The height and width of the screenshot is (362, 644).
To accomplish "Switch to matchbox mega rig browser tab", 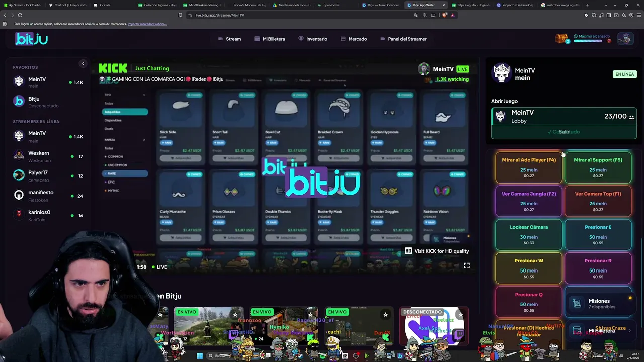I will 559,5.
